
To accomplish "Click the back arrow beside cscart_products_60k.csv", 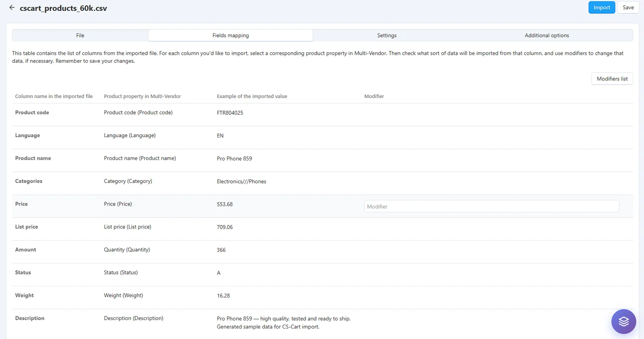I will (x=12, y=8).
